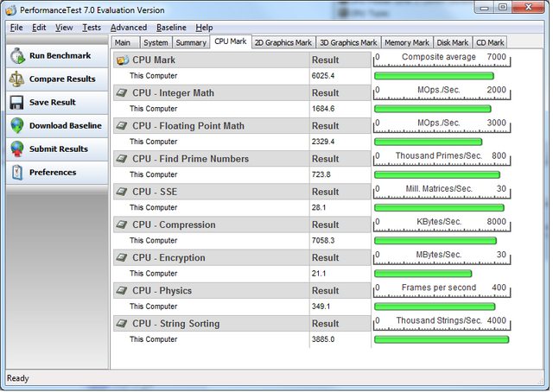Screen dimensions: 553x392
Task: Click the CPU - Physics header text
Action: [x=162, y=291]
